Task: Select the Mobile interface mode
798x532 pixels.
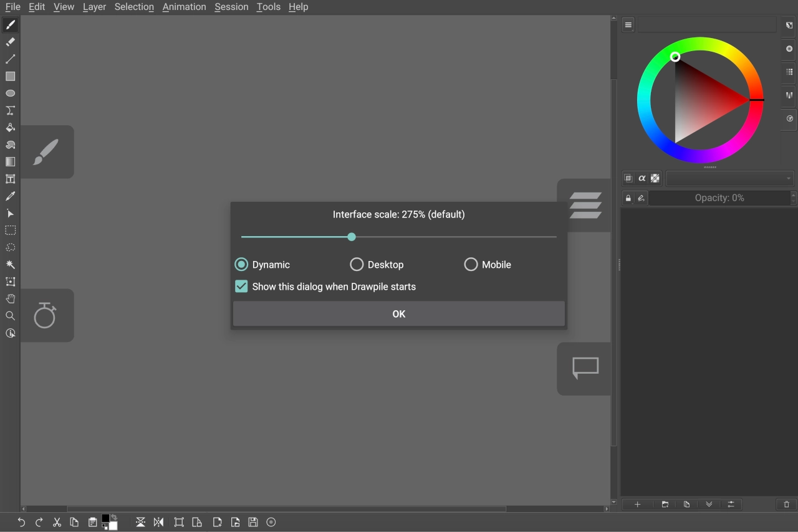Action: pyautogui.click(x=471, y=264)
